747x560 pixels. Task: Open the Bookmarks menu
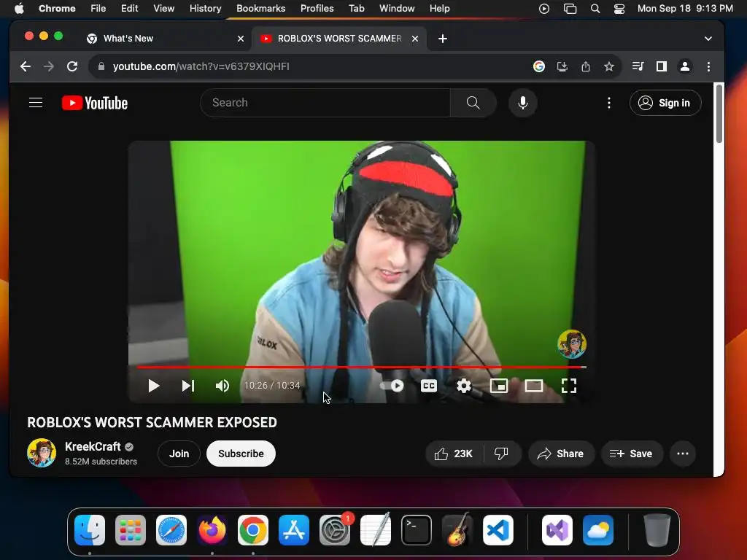point(260,9)
